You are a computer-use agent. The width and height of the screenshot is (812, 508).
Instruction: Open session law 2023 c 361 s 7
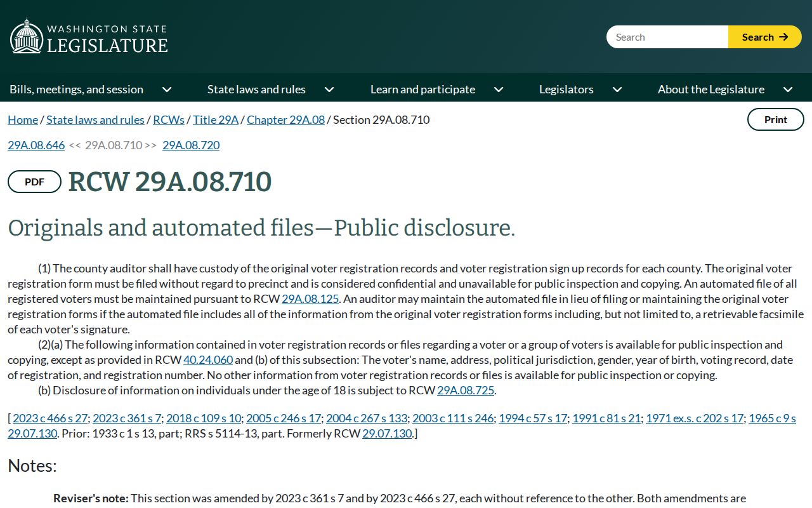(127, 418)
